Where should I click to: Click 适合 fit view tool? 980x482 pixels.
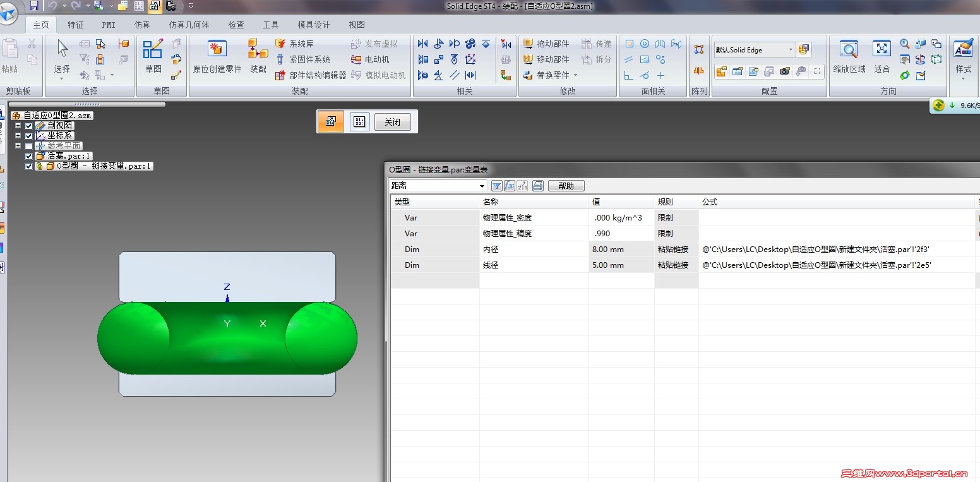click(882, 56)
